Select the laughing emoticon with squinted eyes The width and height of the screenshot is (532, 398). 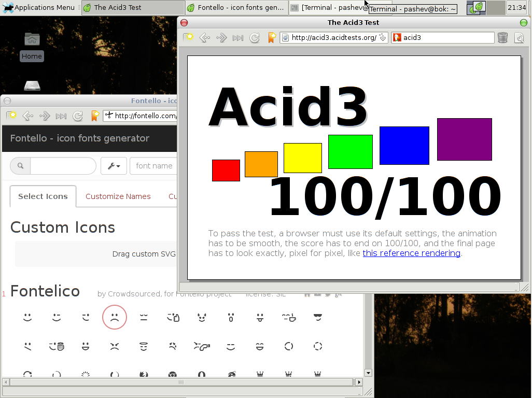coord(260,347)
